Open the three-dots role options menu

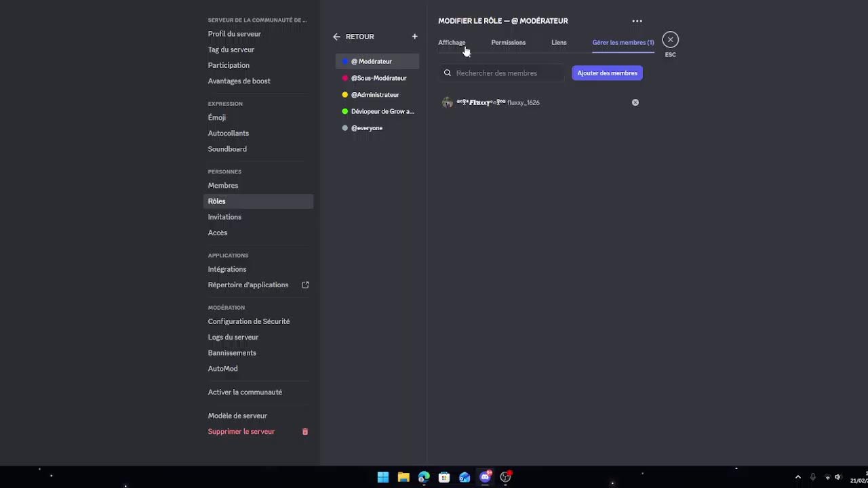pos(637,21)
